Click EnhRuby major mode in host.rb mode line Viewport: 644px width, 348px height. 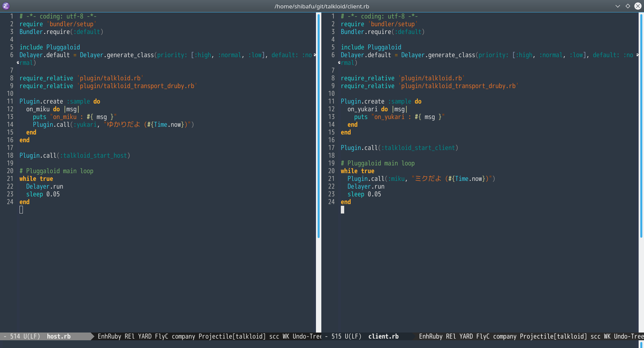coord(109,336)
